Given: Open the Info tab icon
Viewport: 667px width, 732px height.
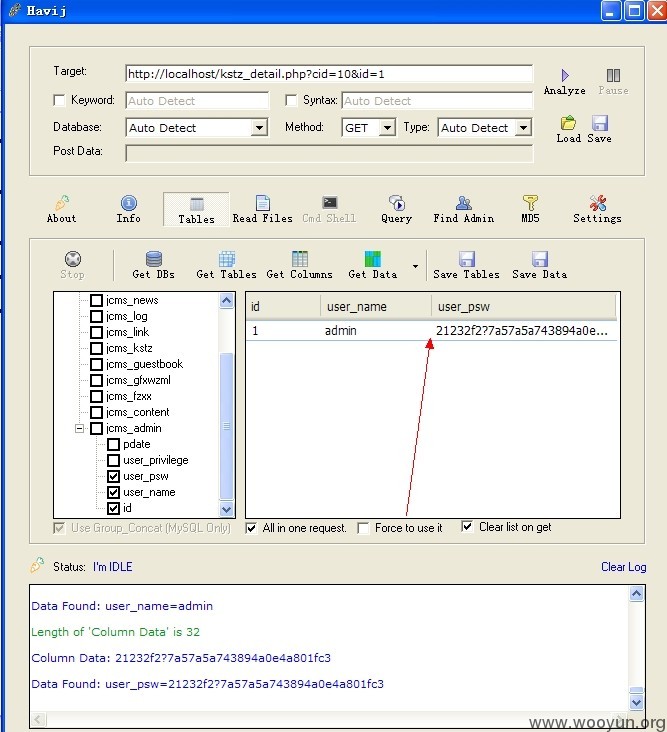Looking at the screenshot, I should [129, 203].
